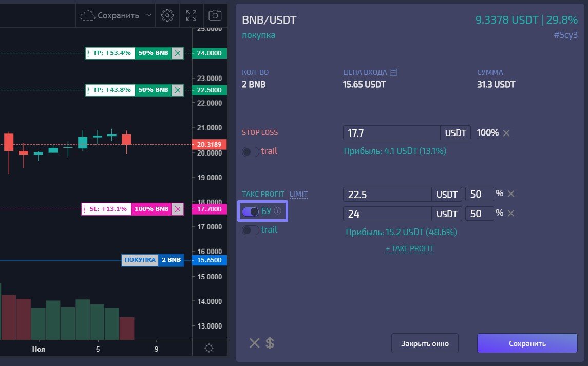Click the purple Сохранить button
This screenshot has width=588, height=366.
coord(527,343)
